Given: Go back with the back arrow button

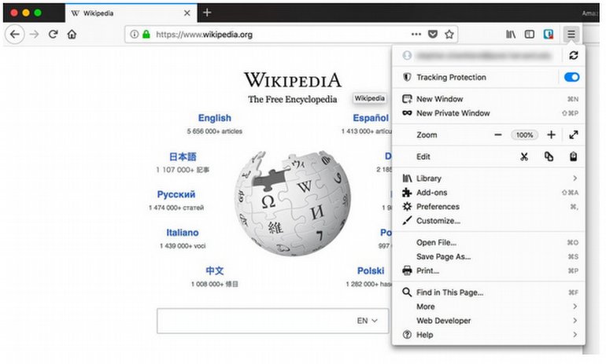Looking at the screenshot, I should click(x=15, y=35).
